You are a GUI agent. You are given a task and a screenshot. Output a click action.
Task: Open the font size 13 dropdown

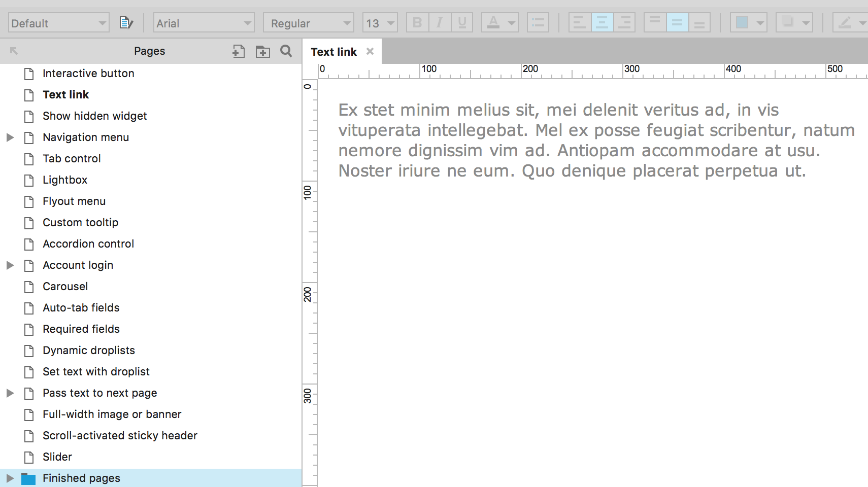tap(380, 23)
